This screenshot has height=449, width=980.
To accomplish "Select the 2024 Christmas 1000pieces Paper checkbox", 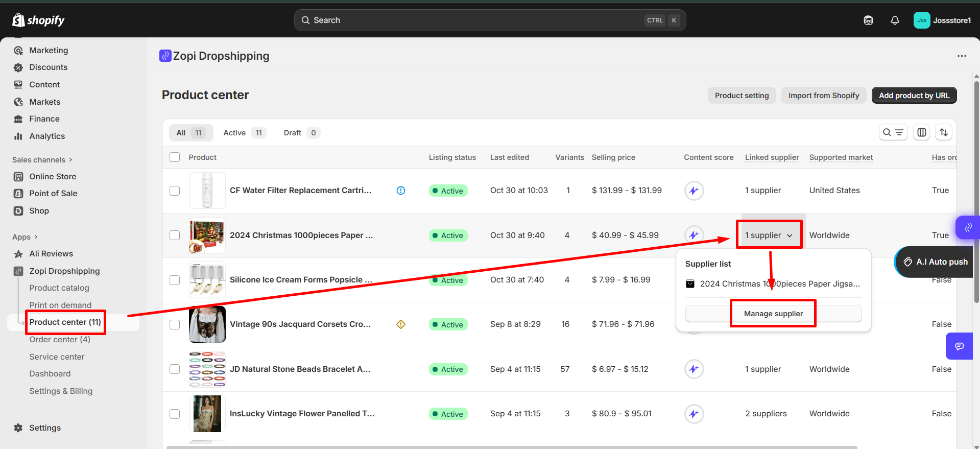I will (x=175, y=235).
